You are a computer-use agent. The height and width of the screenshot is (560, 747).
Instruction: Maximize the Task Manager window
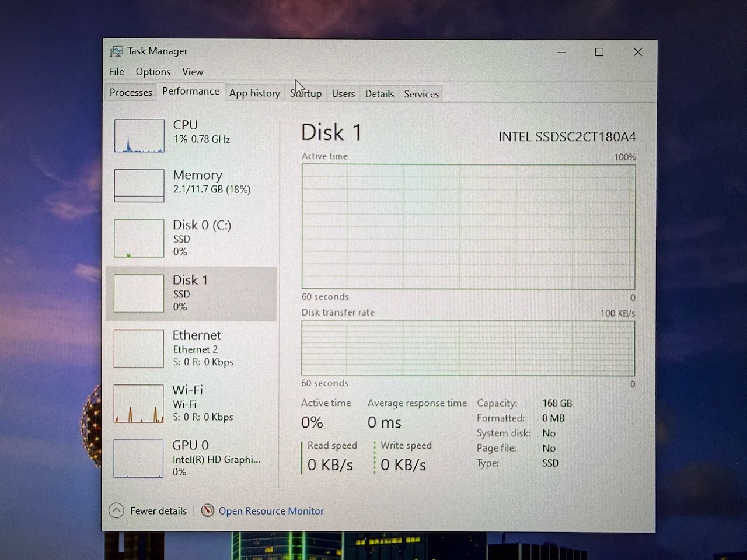(x=599, y=52)
